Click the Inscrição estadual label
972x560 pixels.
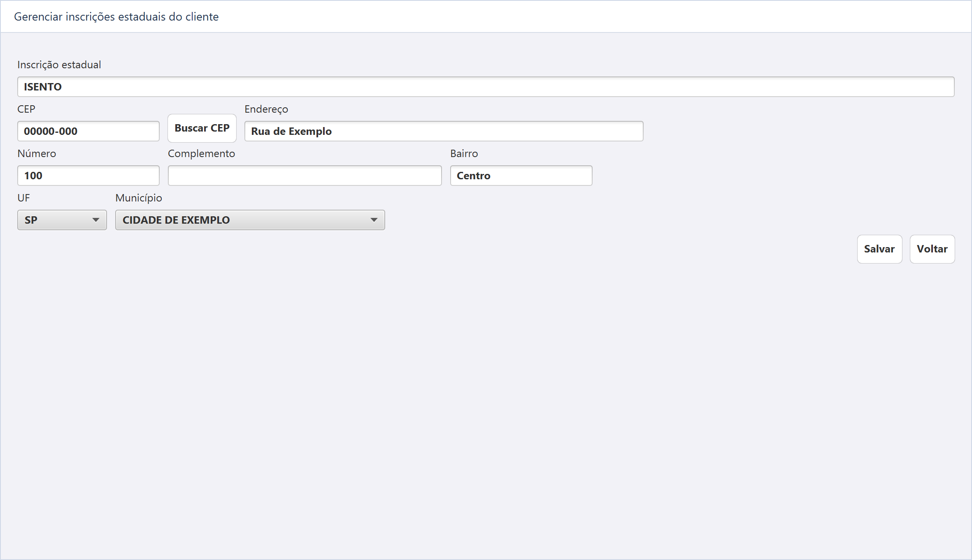[x=59, y=65]
